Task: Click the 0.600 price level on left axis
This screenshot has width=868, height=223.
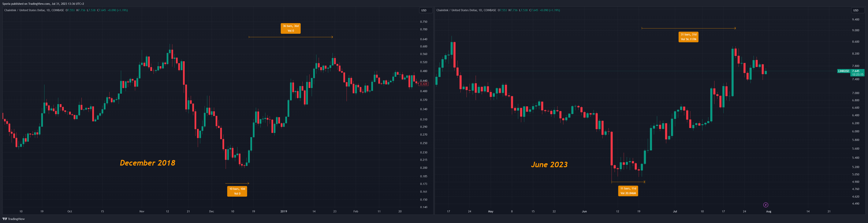Action: click(x=423, y=46)
